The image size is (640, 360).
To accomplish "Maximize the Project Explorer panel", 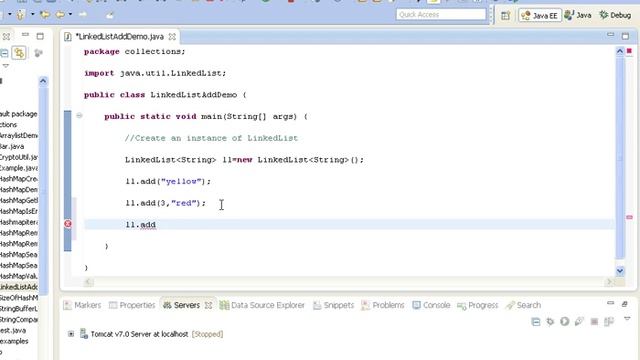I will [x=40, y=36].
